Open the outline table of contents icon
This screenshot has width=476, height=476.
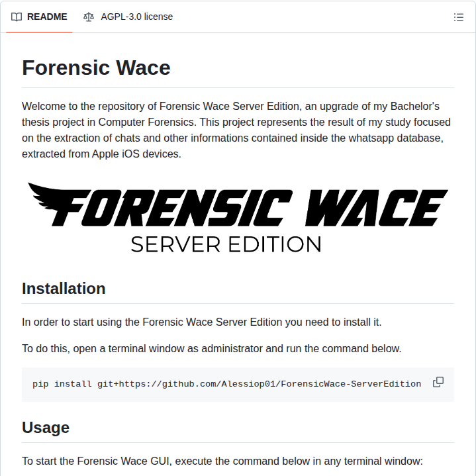458,17
